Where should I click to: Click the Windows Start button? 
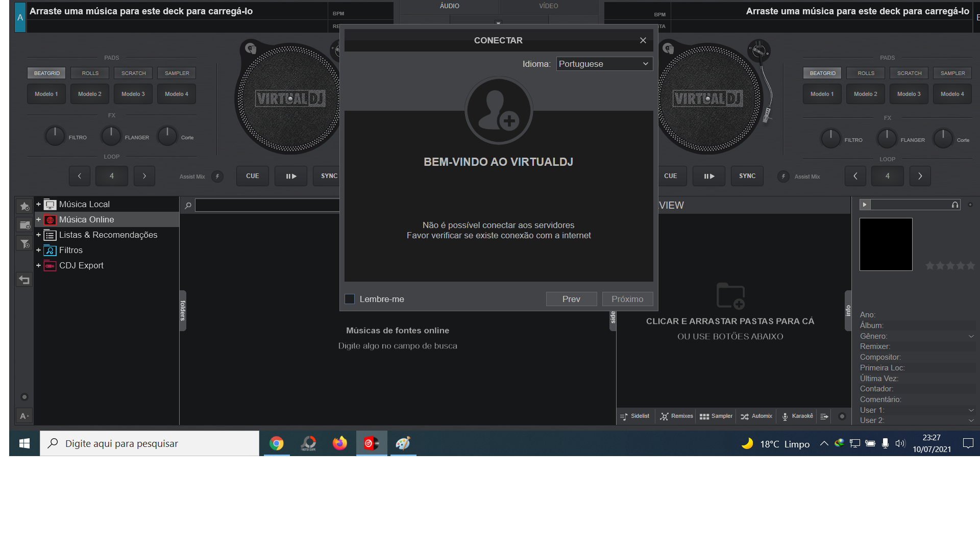click(x=24, y=443)
